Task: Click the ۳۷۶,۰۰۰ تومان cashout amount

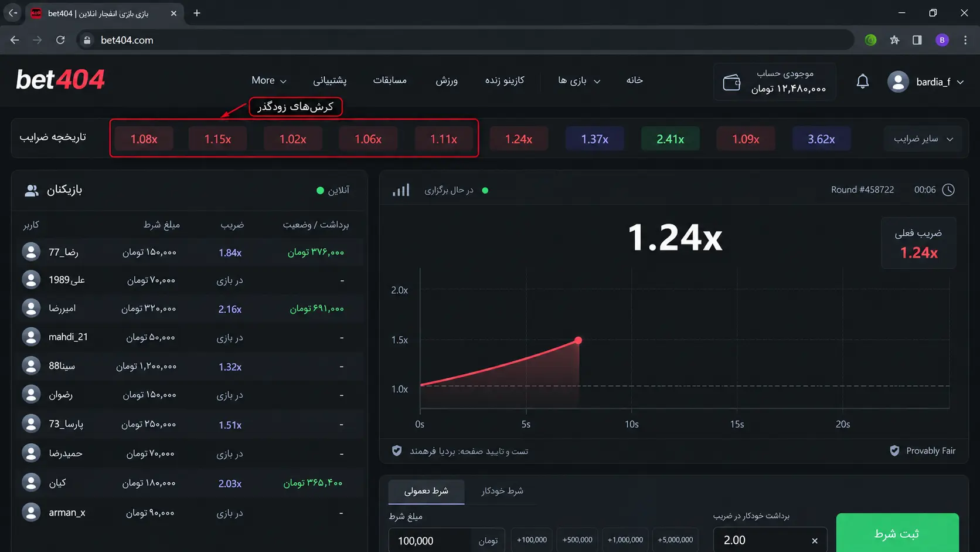Action: point(315,252)
